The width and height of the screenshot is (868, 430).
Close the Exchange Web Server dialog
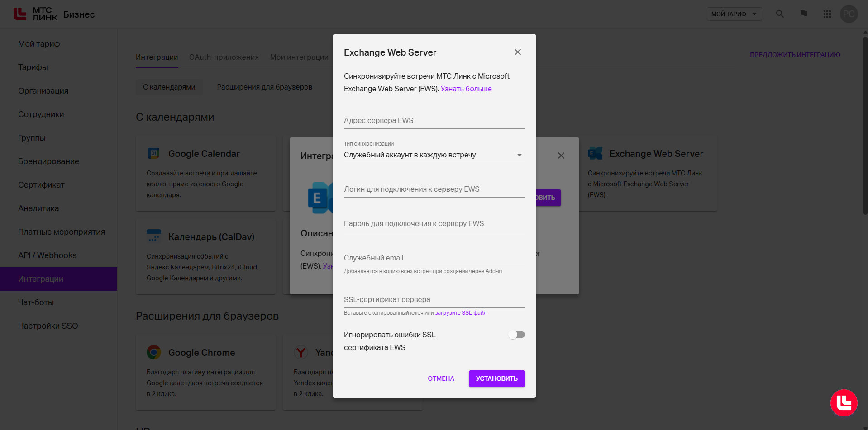click(x=518, y=52)
